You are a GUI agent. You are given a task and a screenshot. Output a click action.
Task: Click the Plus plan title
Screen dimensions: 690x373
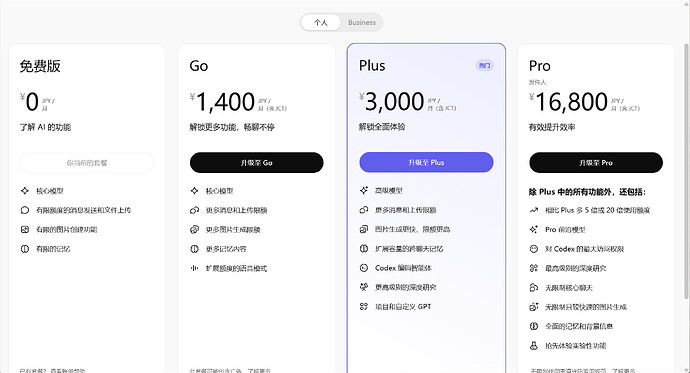(x=372, y=66)
